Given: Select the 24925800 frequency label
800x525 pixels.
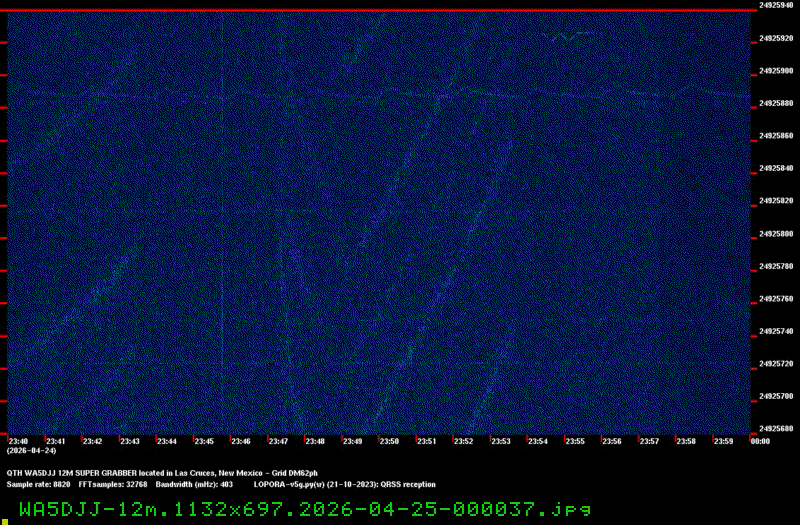Looking at the screenshot, I should 776,234.
